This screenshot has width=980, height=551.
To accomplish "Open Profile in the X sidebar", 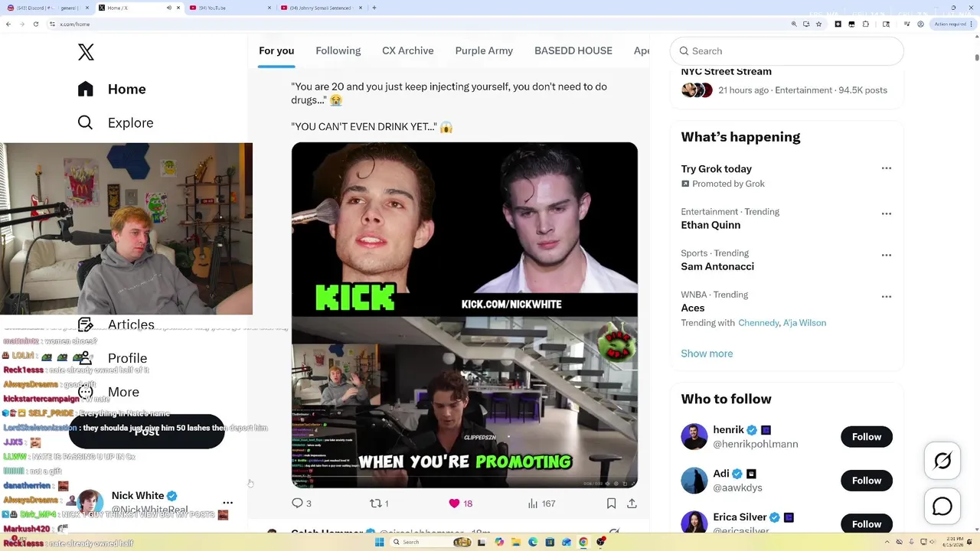I will [x=113, y=358].
